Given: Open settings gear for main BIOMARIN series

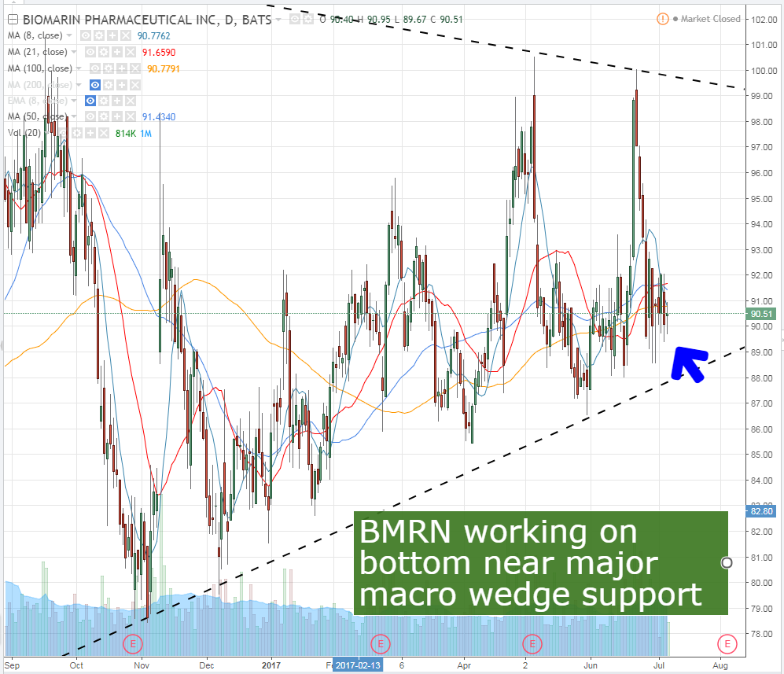Looking at the screenshot, I should coord(307,19).
